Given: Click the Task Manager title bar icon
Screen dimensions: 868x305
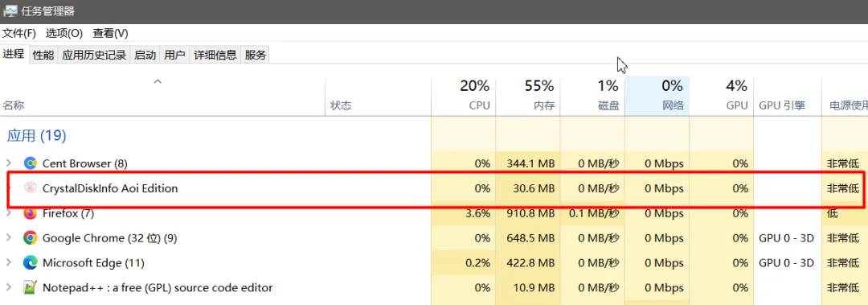Looking at the screenshot, I should click(x=10, y=11).
